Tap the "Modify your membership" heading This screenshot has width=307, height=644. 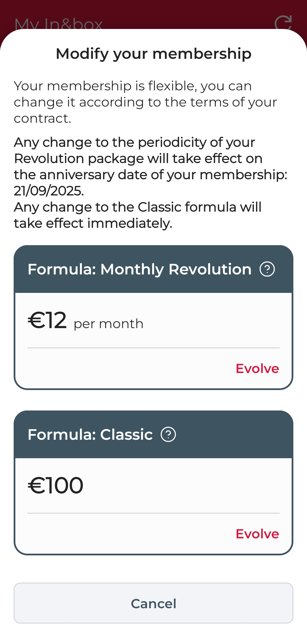(x=153, y=54)
